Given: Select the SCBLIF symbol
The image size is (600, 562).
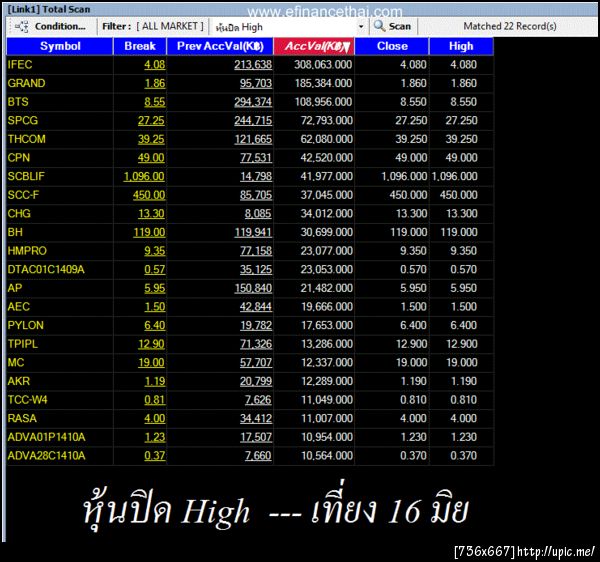Looking at the screenshot, I should (x=26, y=176).
